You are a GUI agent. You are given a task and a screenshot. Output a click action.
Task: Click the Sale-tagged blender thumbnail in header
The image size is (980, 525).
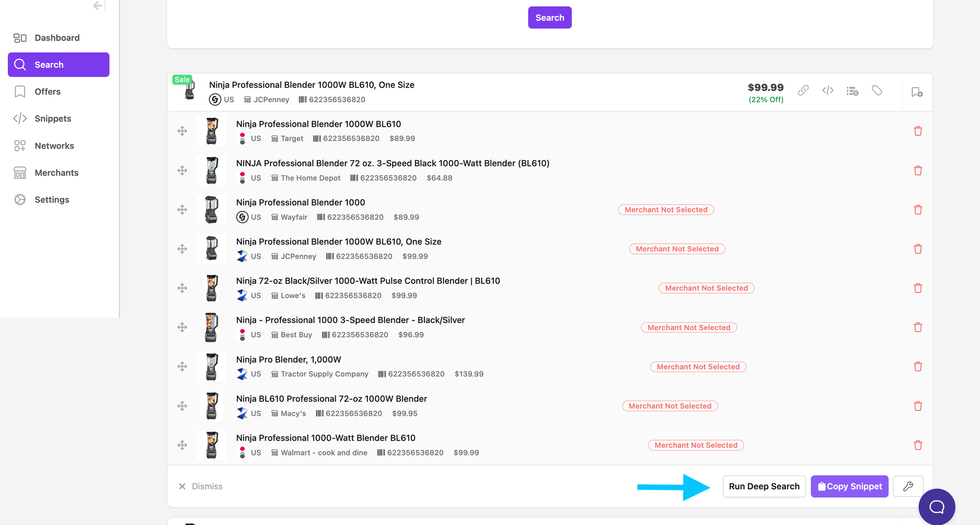(x=189, y=90)
